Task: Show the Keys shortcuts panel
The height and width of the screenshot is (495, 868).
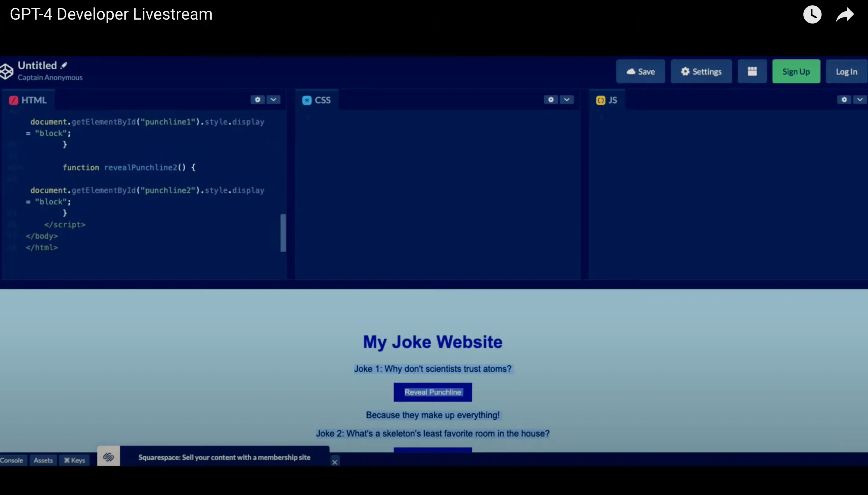Action: pyautogui.click(x=75, y=460)
